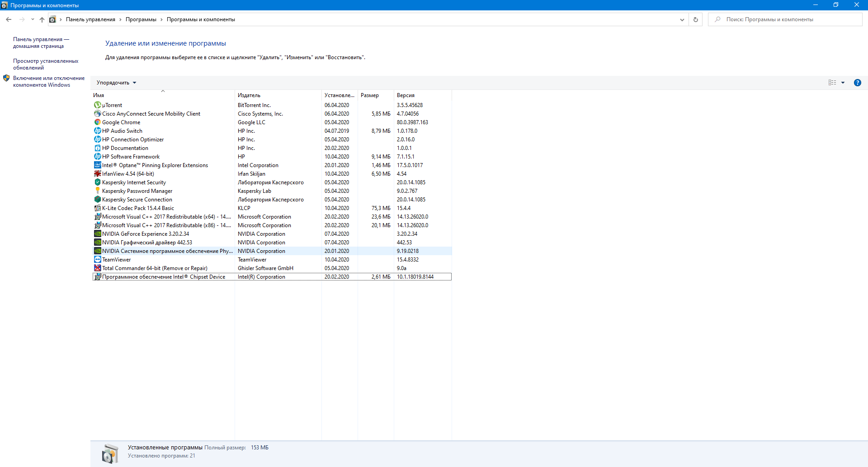Select the NVIDIA GeForce Experience icon
This screenshot has height=467, width=868.
click(x=97, y=234)
